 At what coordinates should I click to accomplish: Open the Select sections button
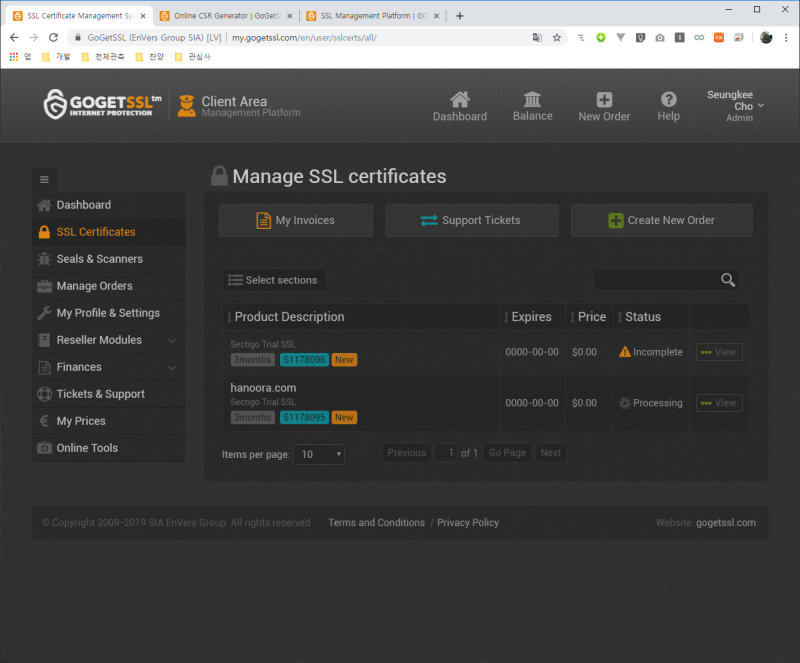click(x=274, y=280)
